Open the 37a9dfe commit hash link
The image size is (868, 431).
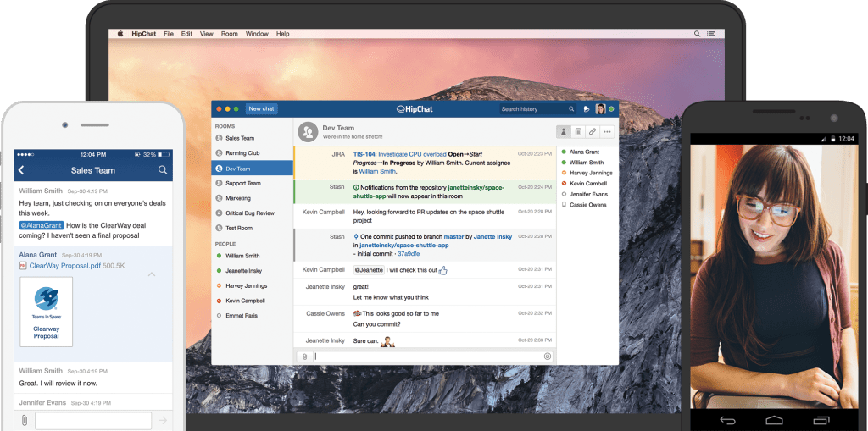409,254
